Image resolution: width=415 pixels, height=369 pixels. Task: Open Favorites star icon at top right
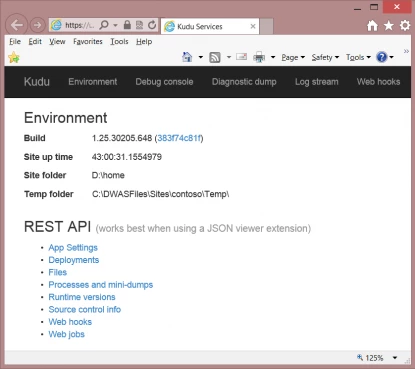[x=389, y=25]
